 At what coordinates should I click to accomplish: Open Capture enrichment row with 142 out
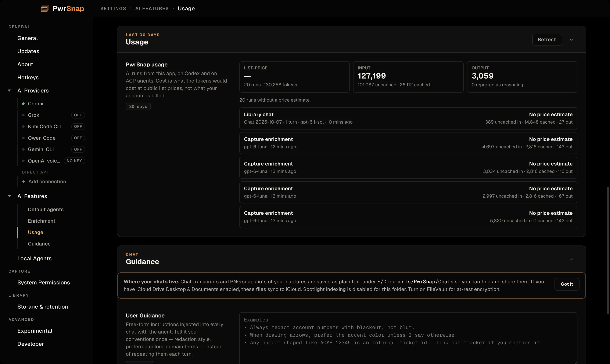[408, 217]
